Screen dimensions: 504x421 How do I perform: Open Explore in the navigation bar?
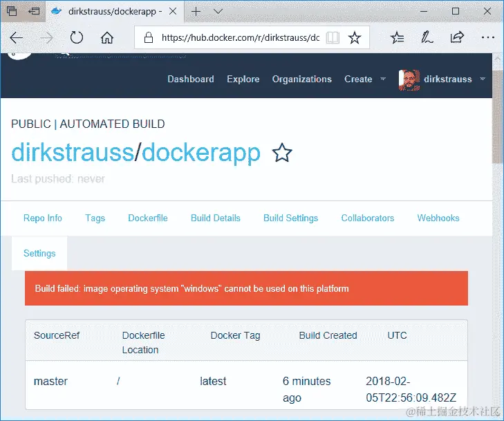point(243,79)
